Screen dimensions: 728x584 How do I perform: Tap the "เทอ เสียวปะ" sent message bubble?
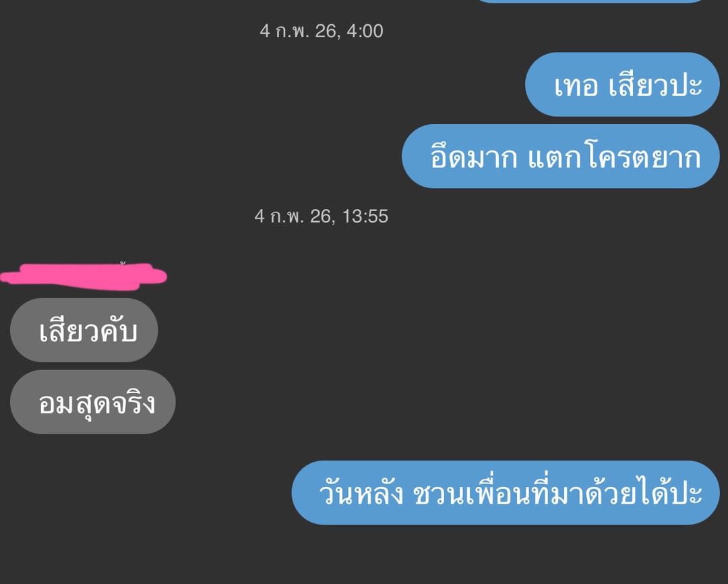[x=622, y=84]
